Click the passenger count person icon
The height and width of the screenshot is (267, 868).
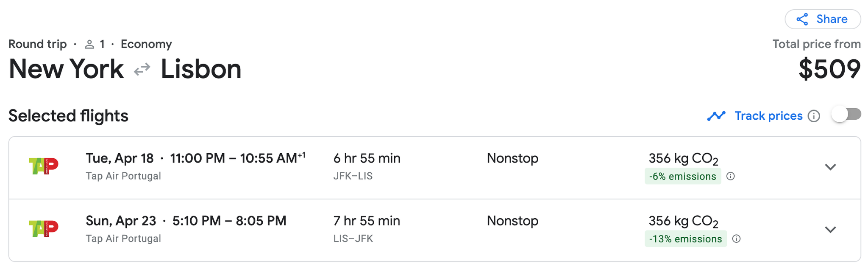89,44
